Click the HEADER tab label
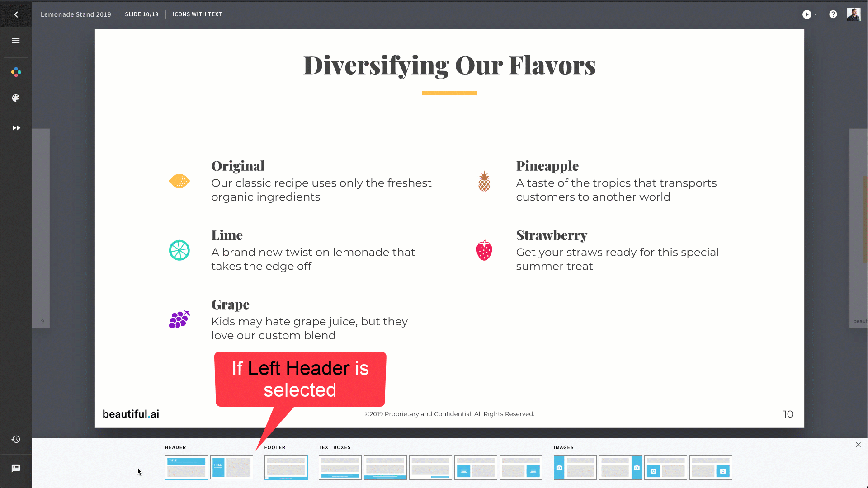The height and width of the screenshot is (488, 868). [175, 447]
